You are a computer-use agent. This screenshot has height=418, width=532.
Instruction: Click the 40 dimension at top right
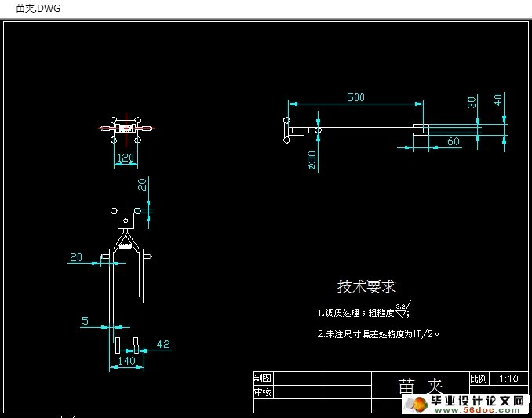pyautogui.click(x=497, y=100)
